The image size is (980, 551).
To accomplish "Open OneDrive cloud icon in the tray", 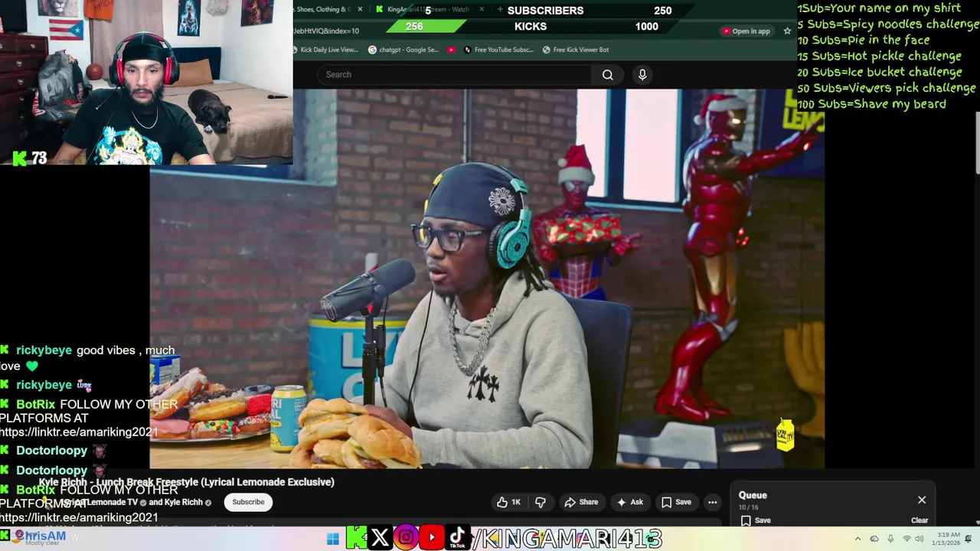I will [x=874, y=539].
